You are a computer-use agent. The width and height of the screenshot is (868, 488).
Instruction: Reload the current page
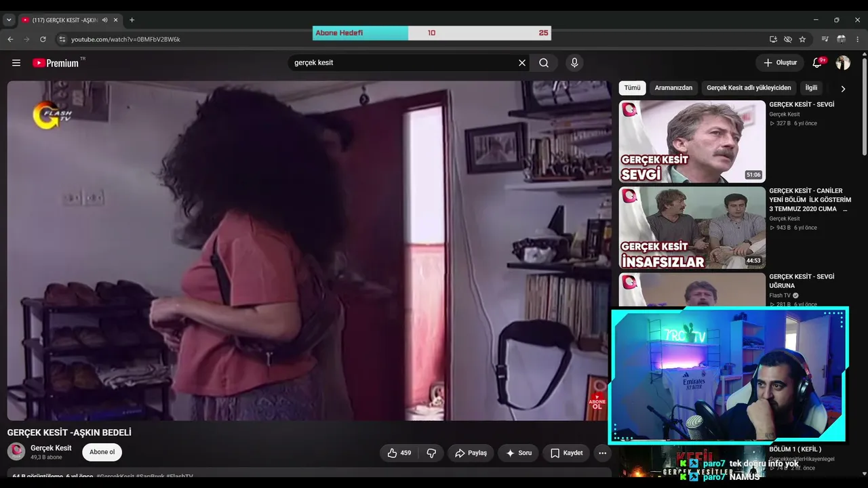[43, 39]
